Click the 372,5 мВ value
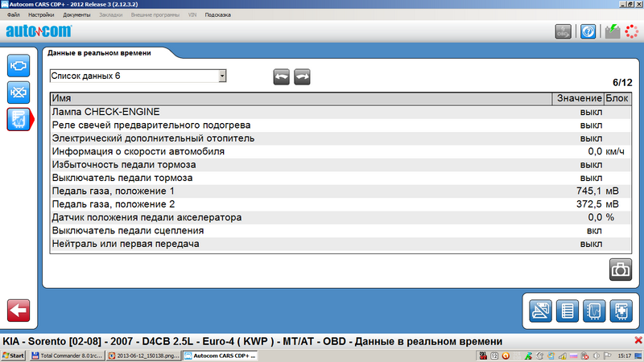Screen dimensions: 644x362 pyautogui.click(x=597, y=204)
